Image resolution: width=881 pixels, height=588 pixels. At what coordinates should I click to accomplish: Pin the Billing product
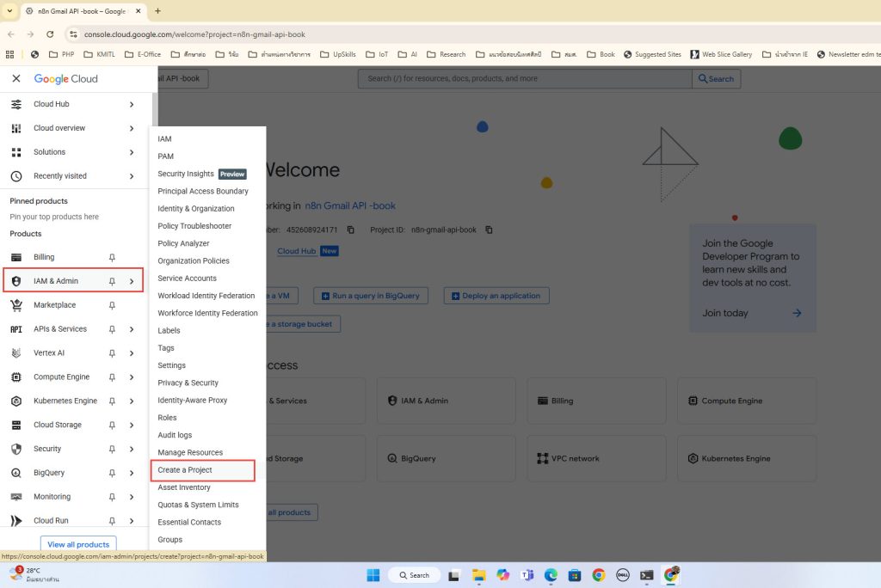[x=112, y=257]
